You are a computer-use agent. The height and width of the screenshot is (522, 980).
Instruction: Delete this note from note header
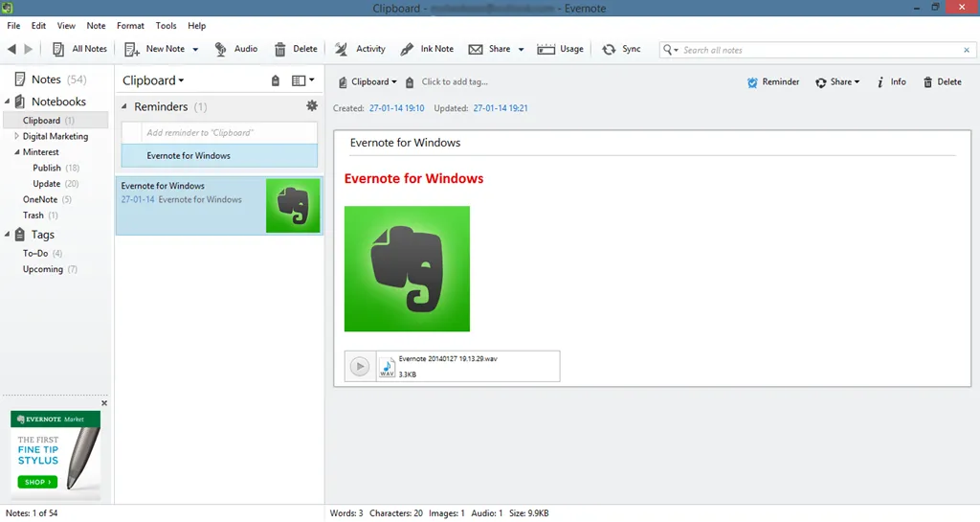[943, 82]
